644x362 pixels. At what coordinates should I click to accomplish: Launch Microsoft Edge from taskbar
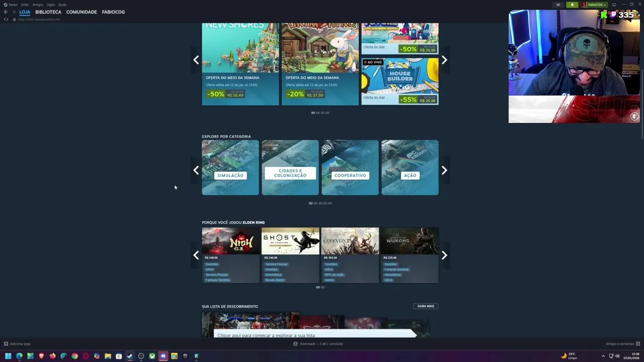point(19,356)
